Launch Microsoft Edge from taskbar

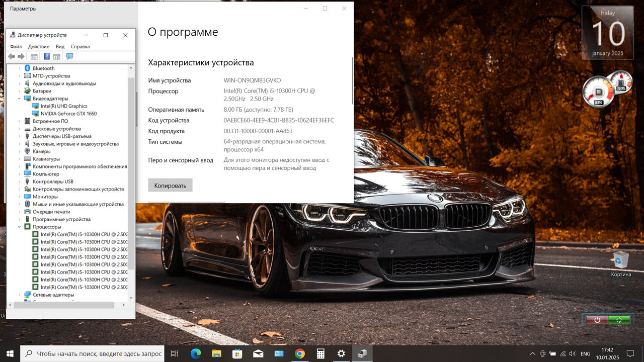(x=196, y=353)
